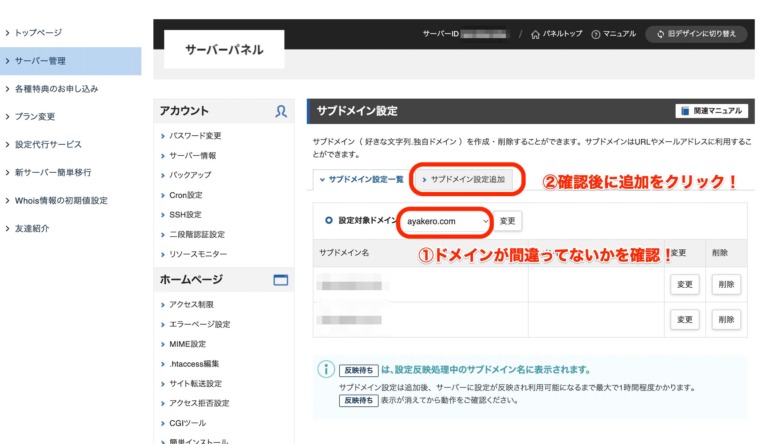
Task: Click the 旧デザインに切り替え switch button
Action: (696, 34)
